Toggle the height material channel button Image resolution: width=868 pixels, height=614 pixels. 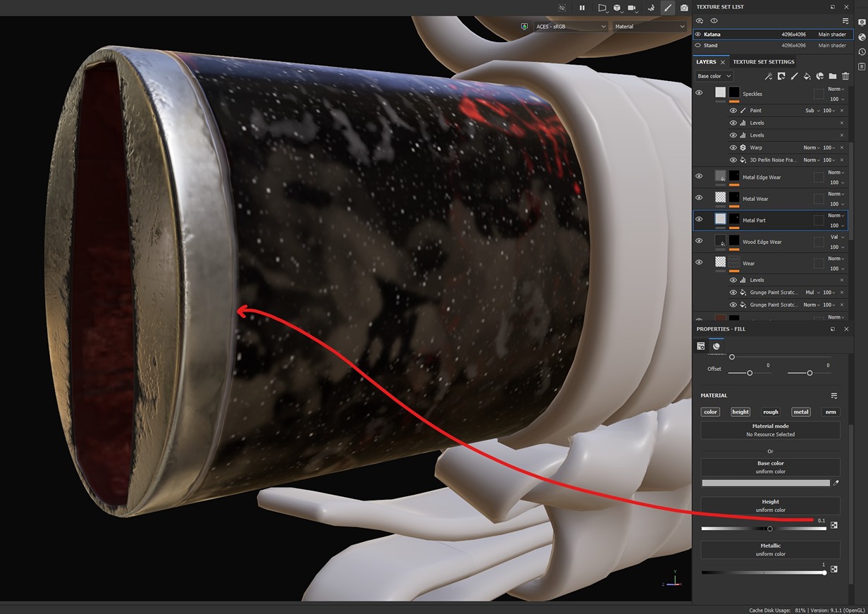pos(740,412)
